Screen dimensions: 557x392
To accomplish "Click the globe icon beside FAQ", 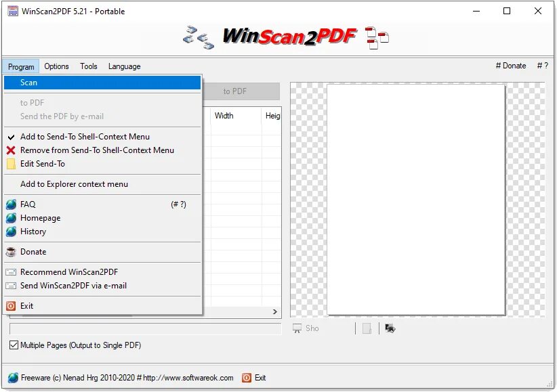I will tap(11, 204).
